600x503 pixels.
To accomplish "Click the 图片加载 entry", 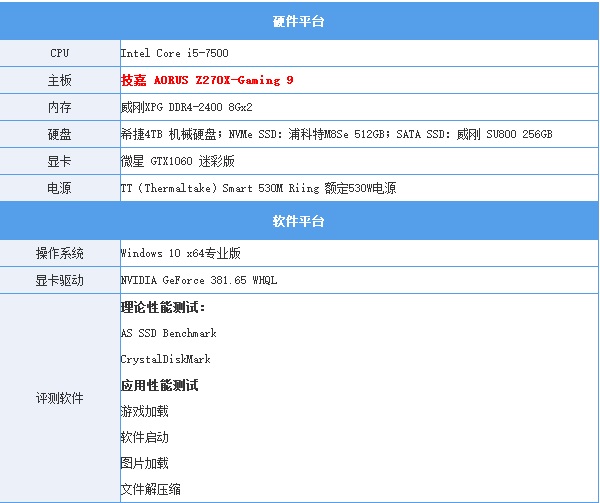I will pos(144,463).
